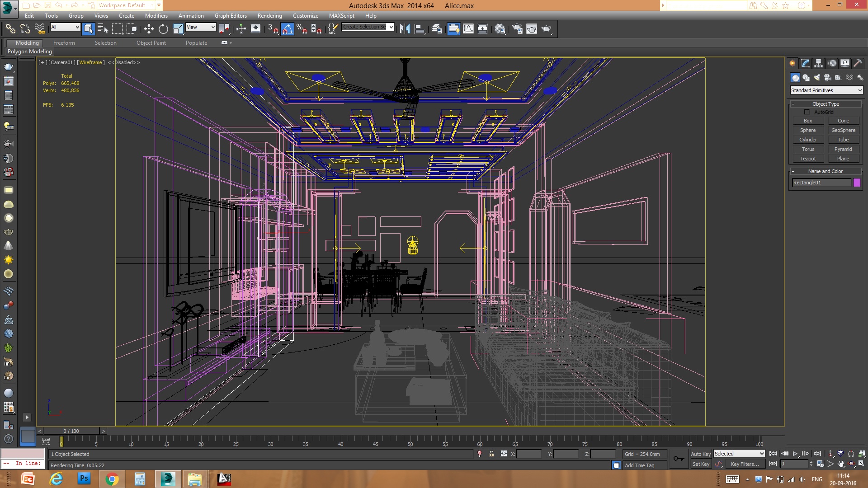
Task: Toggle Angle Snap in the toolbar
Action: click(x=288, y=29)
